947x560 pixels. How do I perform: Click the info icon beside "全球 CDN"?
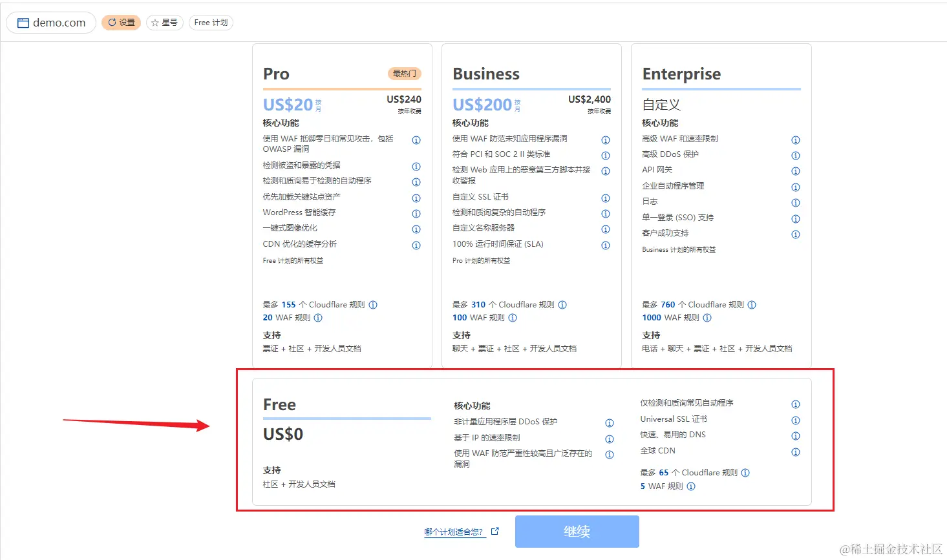pyautogui.click(x=796, y=452)
